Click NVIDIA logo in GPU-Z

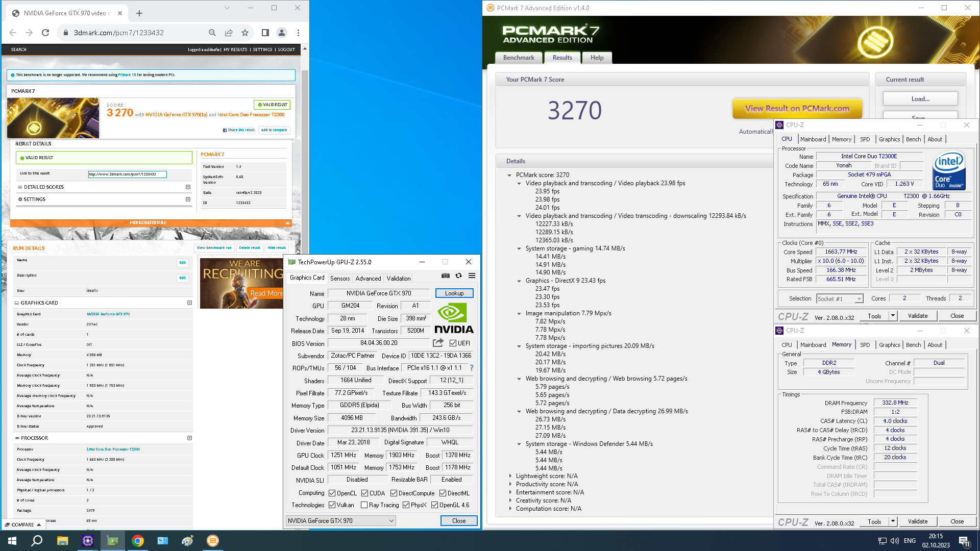(x=454, y=318)
